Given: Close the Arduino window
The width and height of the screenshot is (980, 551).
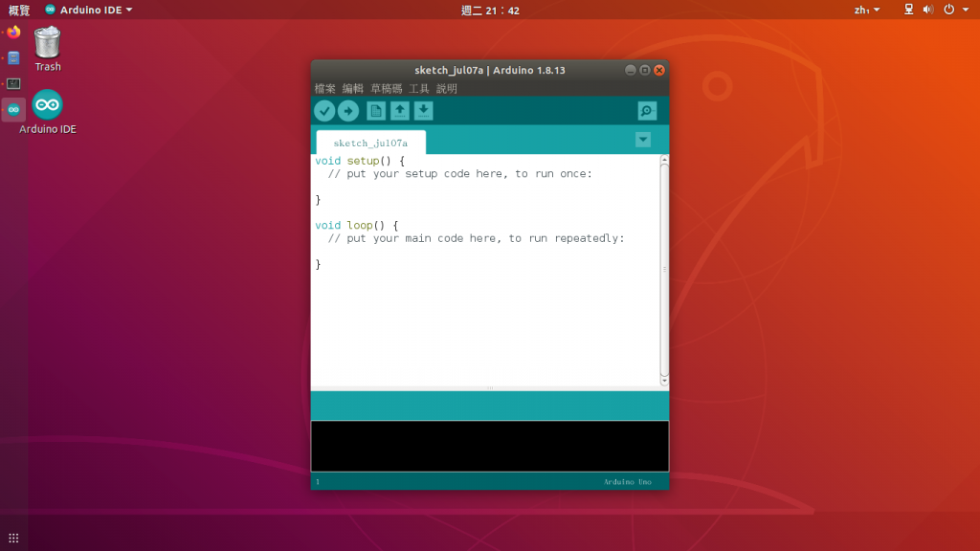Looking at the screenshot, I should pos(658,70).
